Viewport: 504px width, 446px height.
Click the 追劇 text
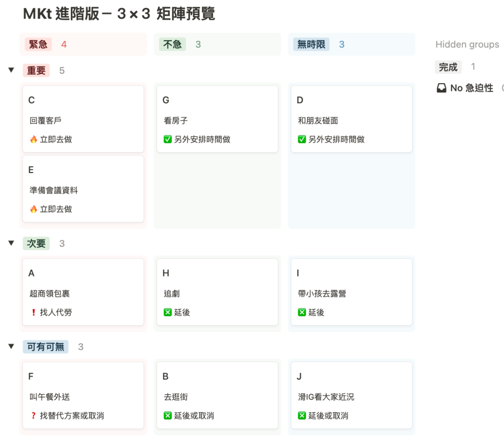coord(172,294)
